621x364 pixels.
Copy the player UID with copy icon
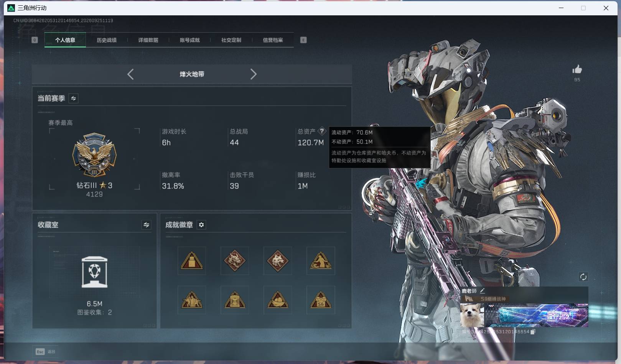[x=533, y=332]
